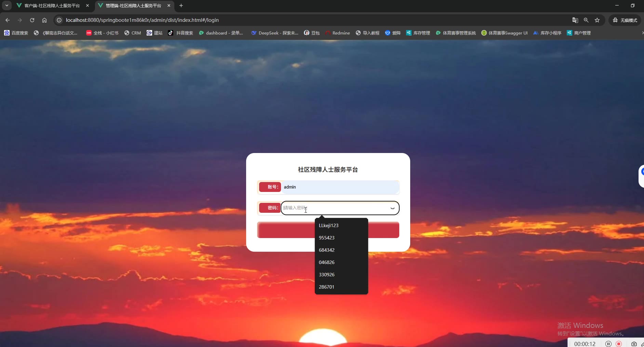Viewport: 644px width, 347px height.
Task: Open the 体育赛事管理系统 bookmark
Action: pyautogui.click(x=456, y=33)
